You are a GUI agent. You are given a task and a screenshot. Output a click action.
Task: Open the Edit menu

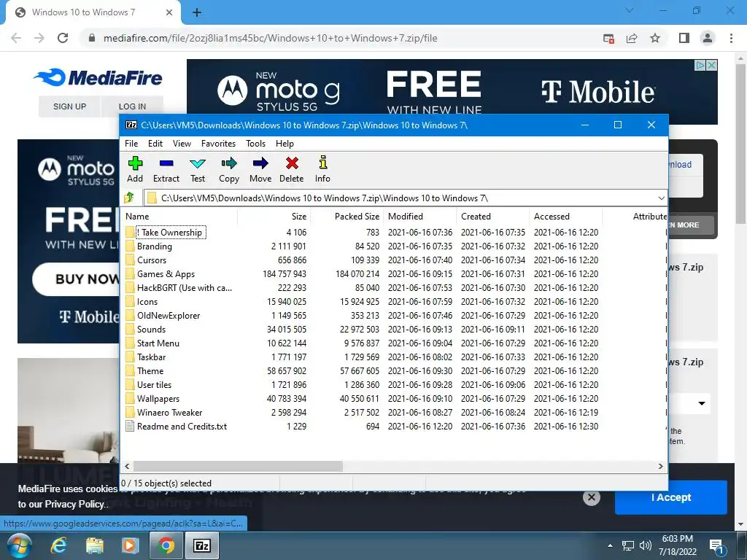pos(155,144)
